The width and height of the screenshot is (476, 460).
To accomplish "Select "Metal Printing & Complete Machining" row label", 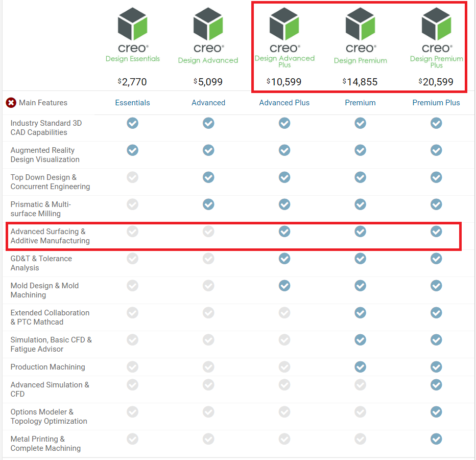I will coord(45,444).
